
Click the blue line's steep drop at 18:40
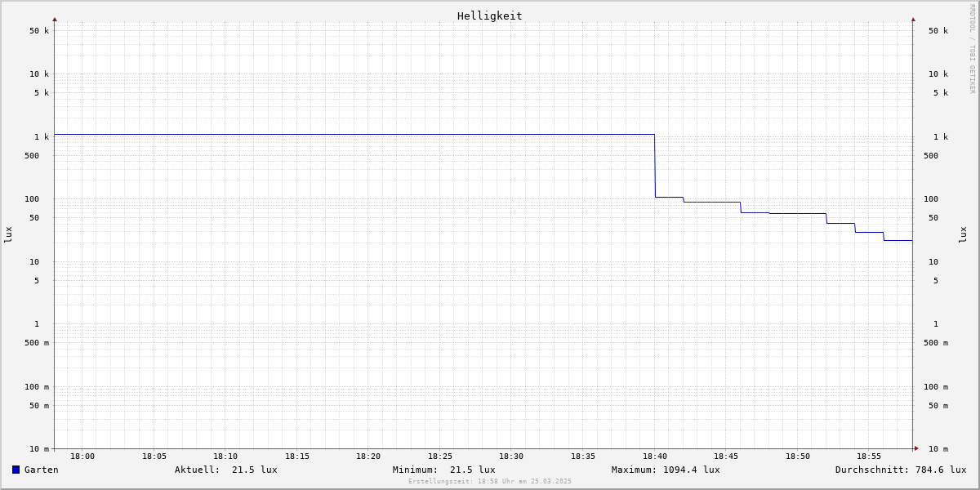[655, 166]
